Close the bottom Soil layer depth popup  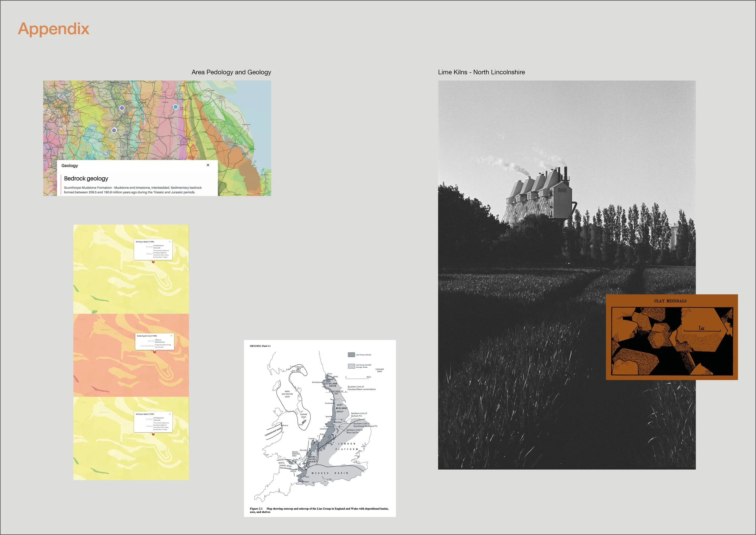click(x=170, y=414)
